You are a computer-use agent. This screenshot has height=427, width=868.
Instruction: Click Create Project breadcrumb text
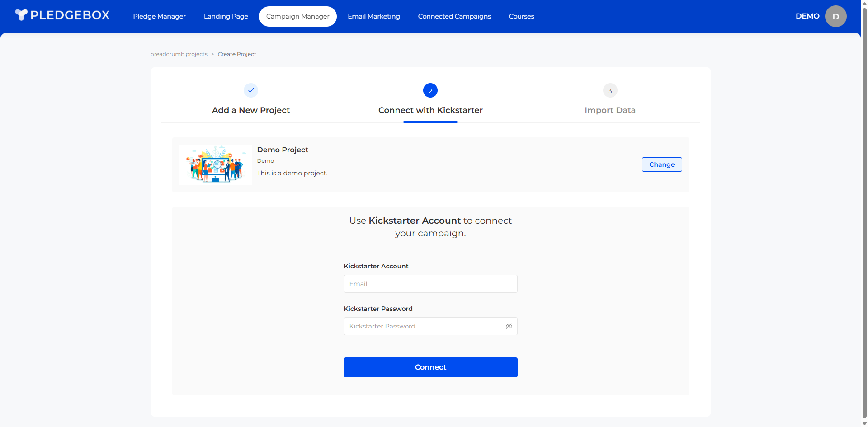click(237, 54)
